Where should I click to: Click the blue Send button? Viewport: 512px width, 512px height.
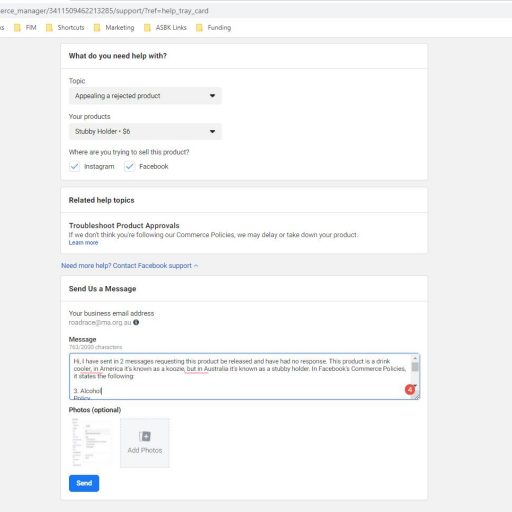[84, 483]
